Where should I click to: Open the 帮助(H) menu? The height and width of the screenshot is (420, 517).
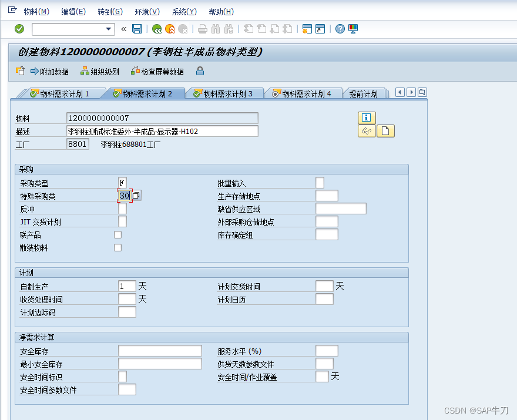[221, 12]
